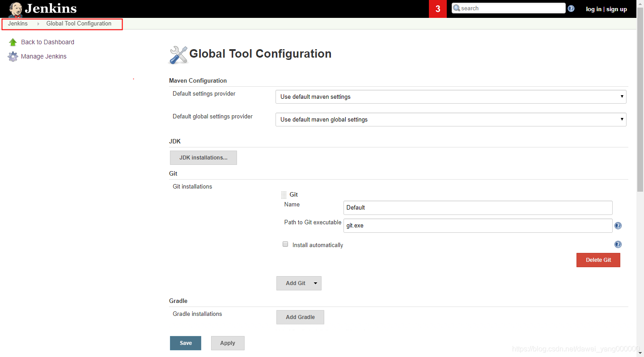
Task: Click JDK installations button
Action: pos(203,158)
